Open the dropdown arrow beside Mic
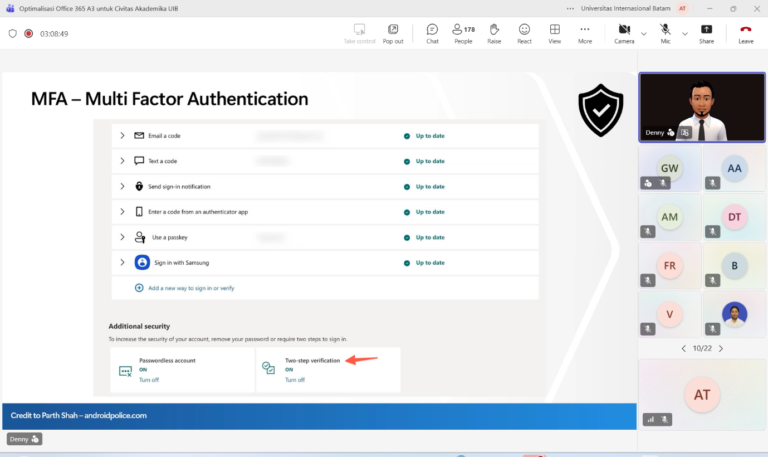This screenshot has height=457, width=768. click(x=685, y=34)
